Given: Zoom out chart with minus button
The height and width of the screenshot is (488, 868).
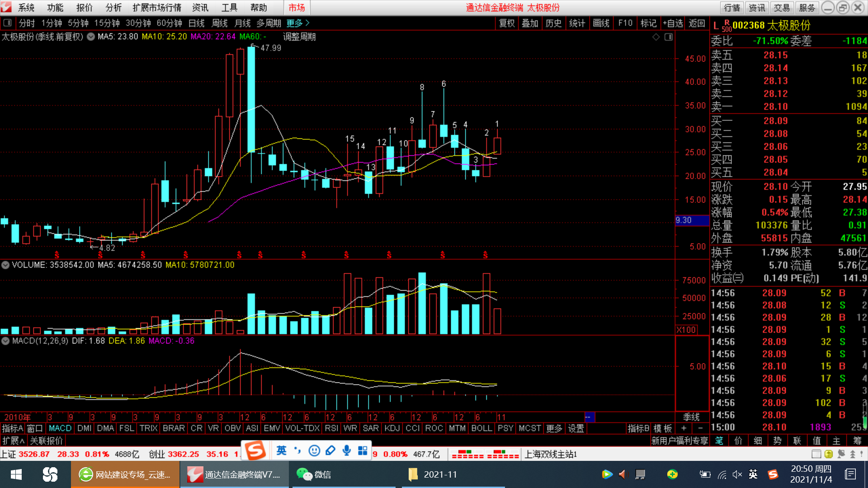Looking at the screenshot, I should (700, 428).
